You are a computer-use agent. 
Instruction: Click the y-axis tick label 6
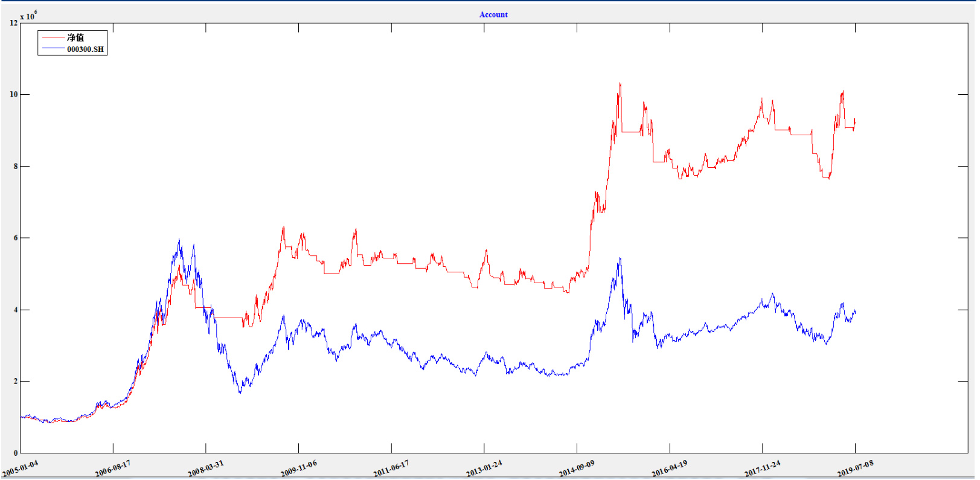point(16,238)
